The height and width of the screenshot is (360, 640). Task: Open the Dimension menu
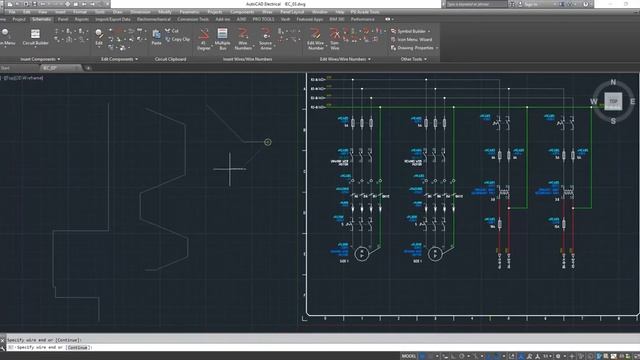[x=140, y=12]
